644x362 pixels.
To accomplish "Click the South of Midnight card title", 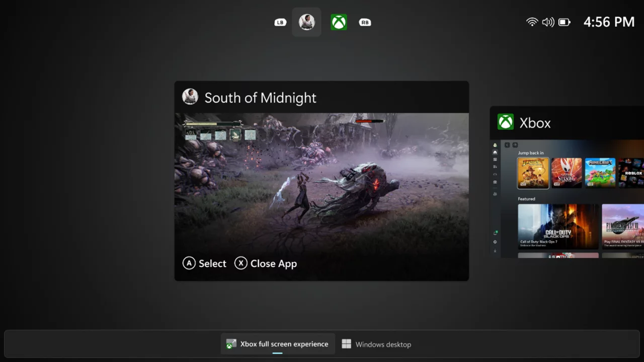I will [x=260, y=98].
